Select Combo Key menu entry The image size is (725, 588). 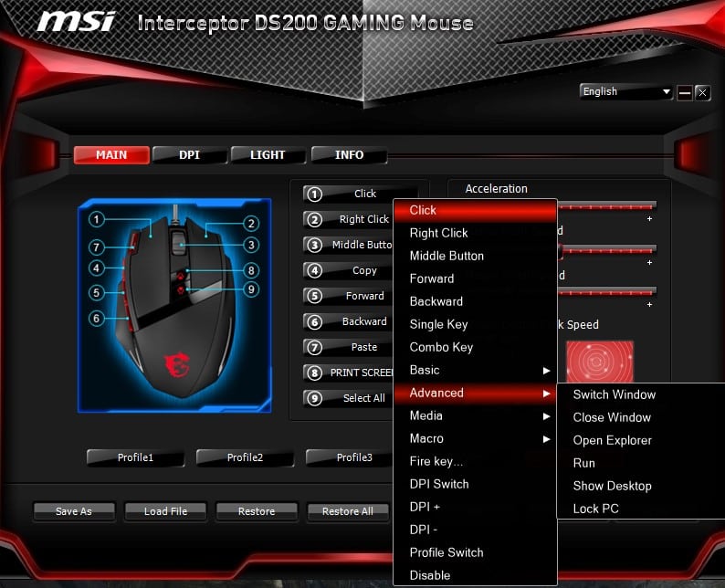pyautogui.click(x=476, y=347)
